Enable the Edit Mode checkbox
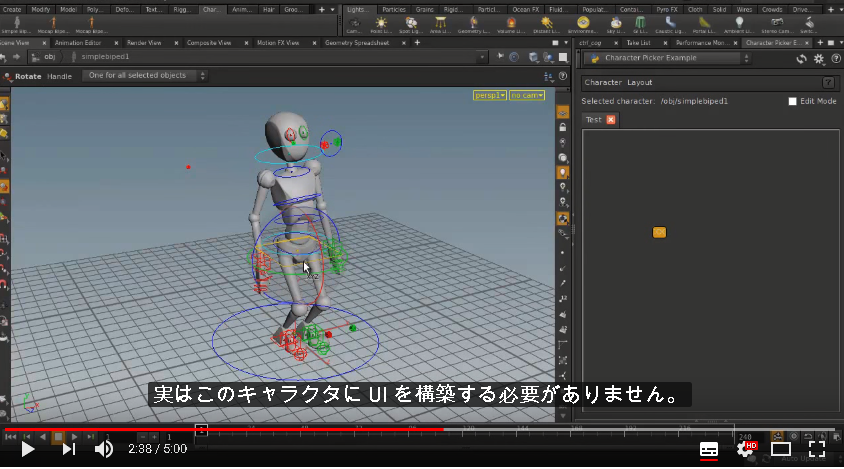844x469 pixels. point(792,101)
